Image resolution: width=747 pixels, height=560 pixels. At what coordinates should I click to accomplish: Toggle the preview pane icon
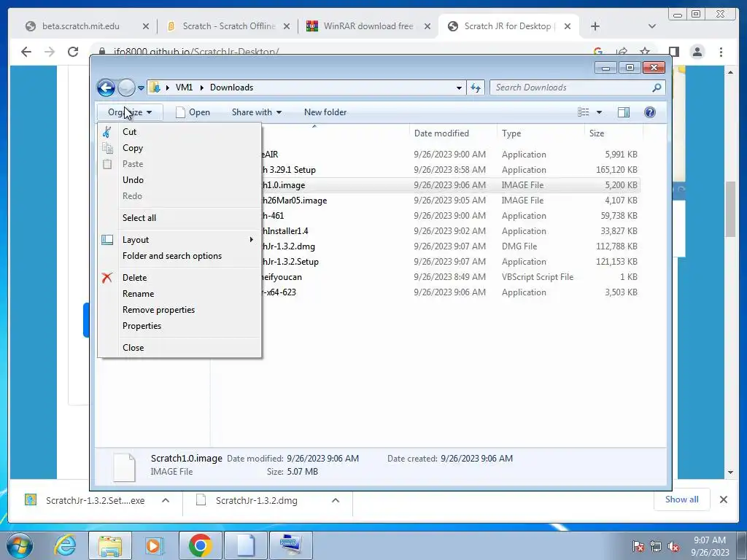(x=624, y=112)
